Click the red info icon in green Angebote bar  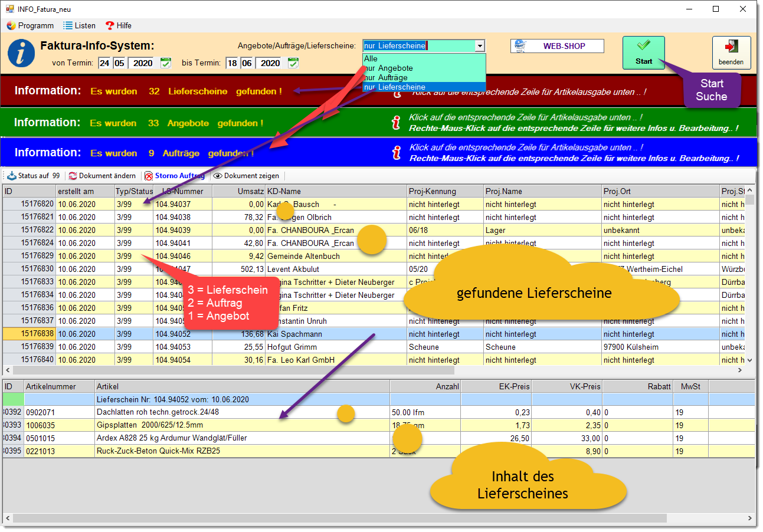point(397,123)
